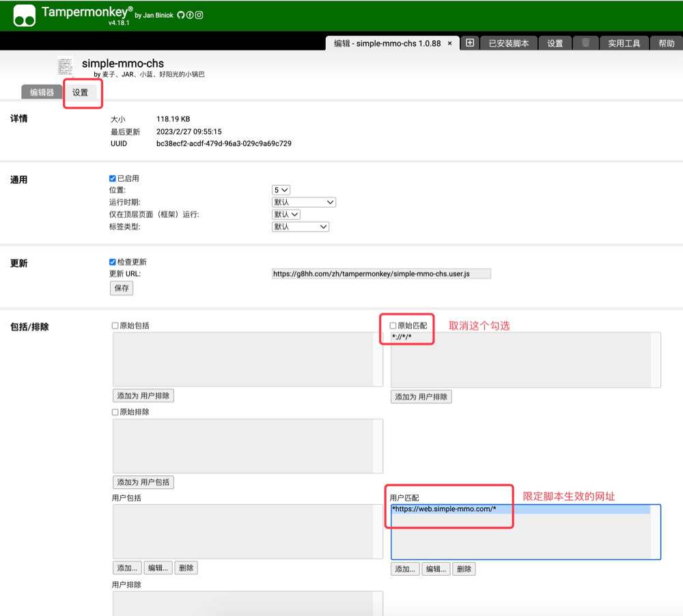Enable the 原始排除 checkbox
The height and width of the screenshot is (616, 683).
click(115, 412)
